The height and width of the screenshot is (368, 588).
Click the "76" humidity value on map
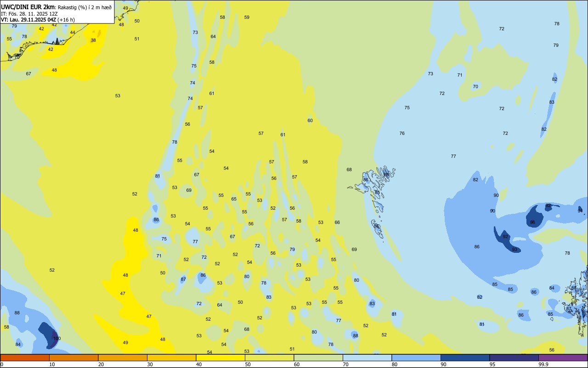[402, 134]
